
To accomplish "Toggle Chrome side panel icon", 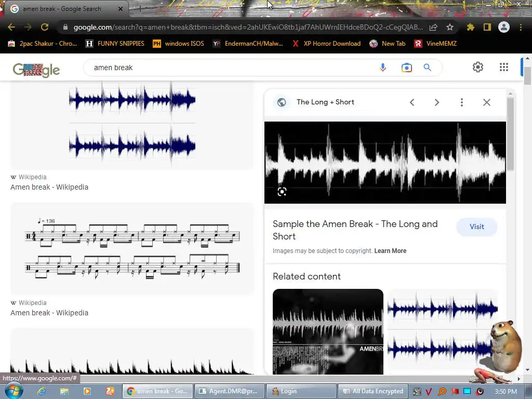I will [487, 27].
